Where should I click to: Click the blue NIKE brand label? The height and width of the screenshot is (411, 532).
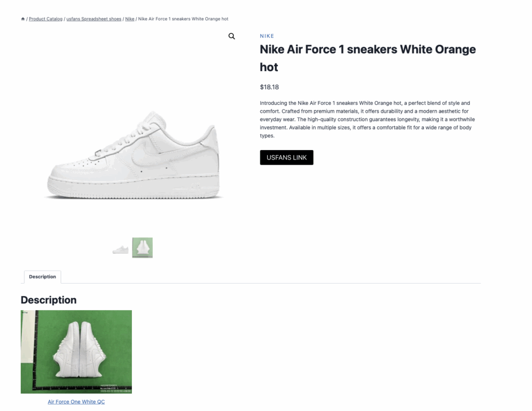click(x=267, y=36)
